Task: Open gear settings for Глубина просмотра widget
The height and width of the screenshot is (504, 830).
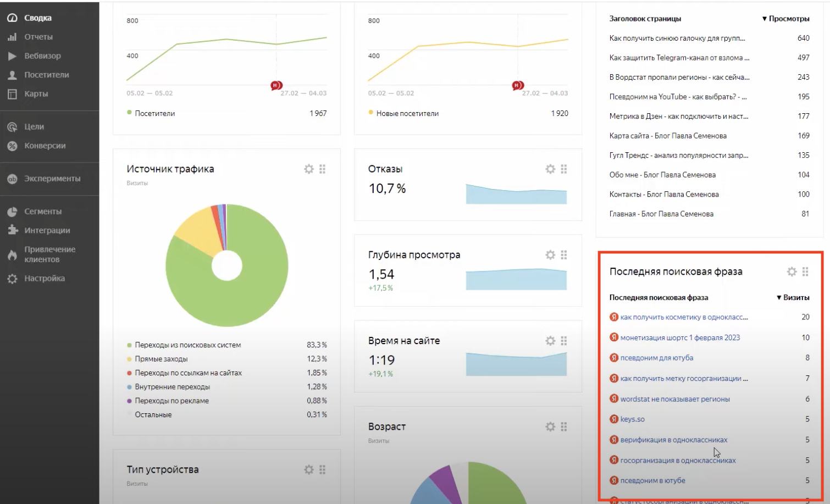Action: pos(550,255)
